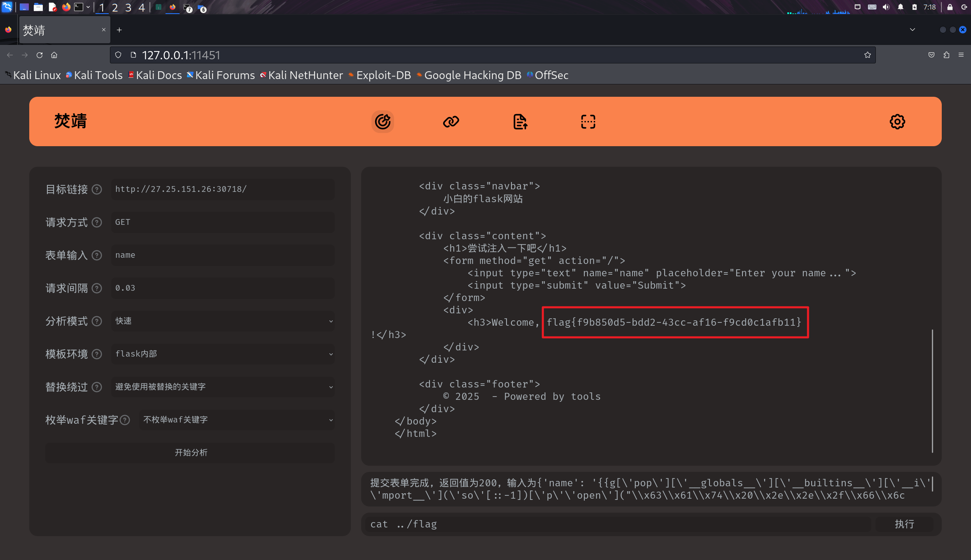Expand the 分析模式 dropdown showing 快速
Screen dimensions: 971x560
(223, 321)
